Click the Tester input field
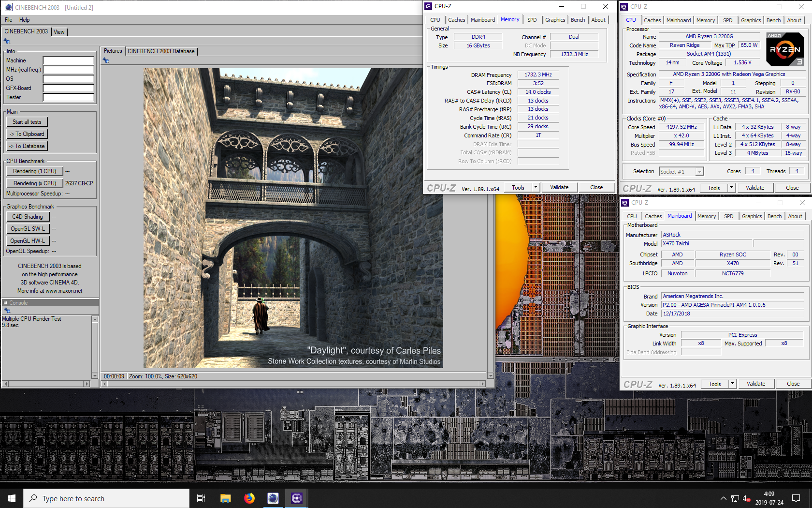This screenshot has width=812, height=508. click(69, 98)
